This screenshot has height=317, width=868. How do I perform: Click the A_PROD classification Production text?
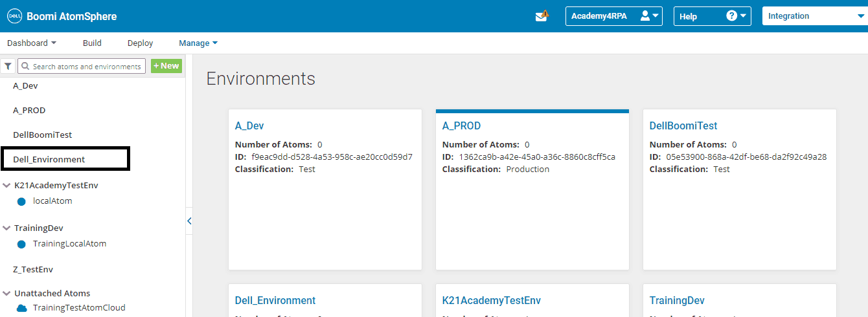tap(527, 169)
